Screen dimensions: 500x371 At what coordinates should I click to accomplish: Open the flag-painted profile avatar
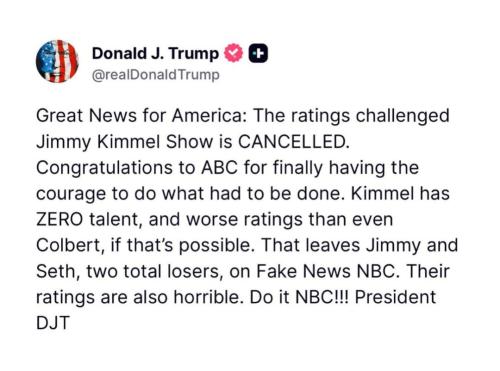coord(57,61)
